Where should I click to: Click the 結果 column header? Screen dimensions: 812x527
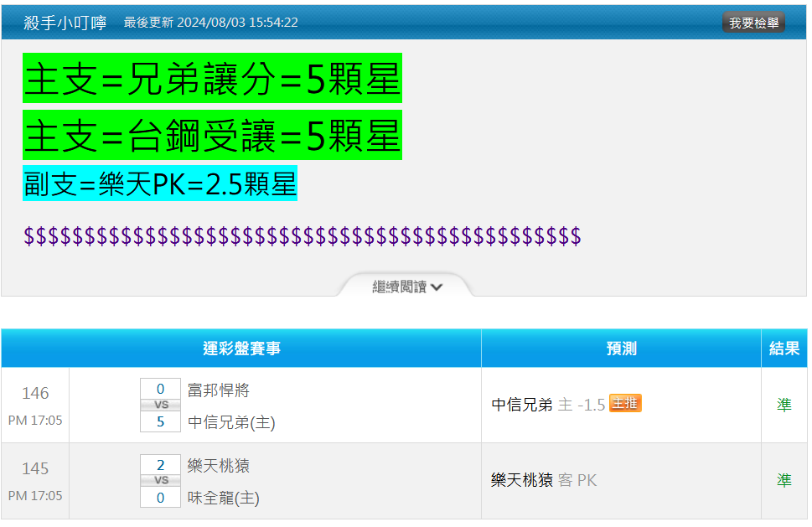[784, 349]
